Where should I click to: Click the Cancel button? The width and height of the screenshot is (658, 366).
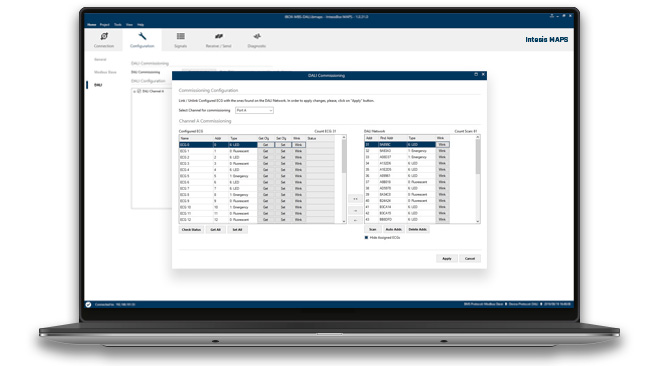point(470,259)
